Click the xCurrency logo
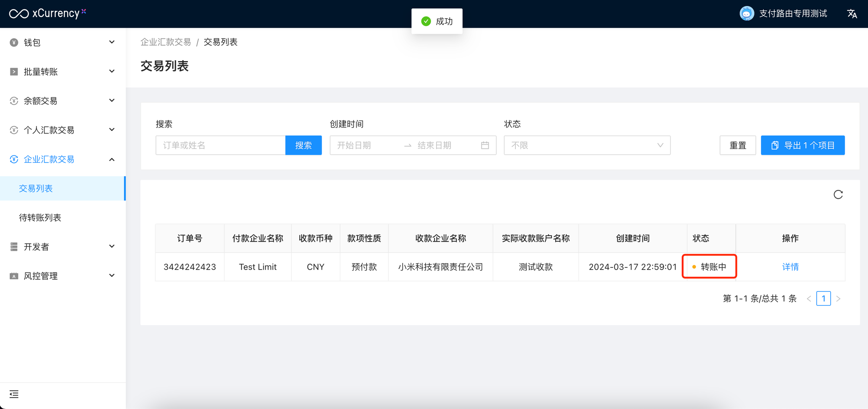The image size is (868, 409). pos(47,14)
